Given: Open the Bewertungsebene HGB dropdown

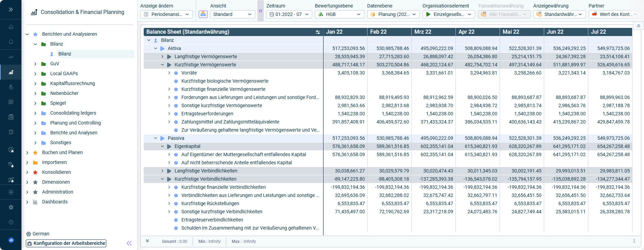Looking at the screenshot, I should pos(339,14).
